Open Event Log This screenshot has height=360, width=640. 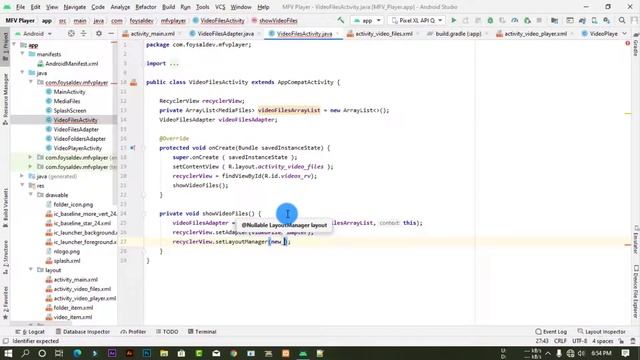click(x=551, y=331)
